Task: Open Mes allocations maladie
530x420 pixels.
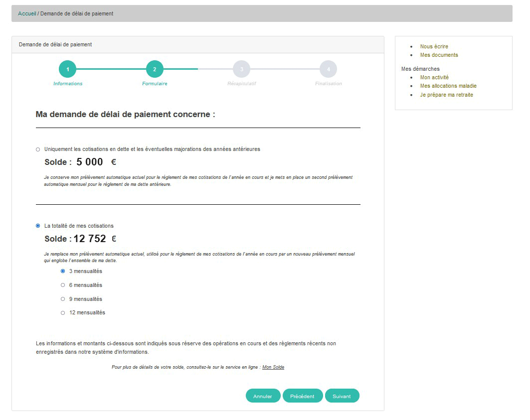Action: (448, 86)
